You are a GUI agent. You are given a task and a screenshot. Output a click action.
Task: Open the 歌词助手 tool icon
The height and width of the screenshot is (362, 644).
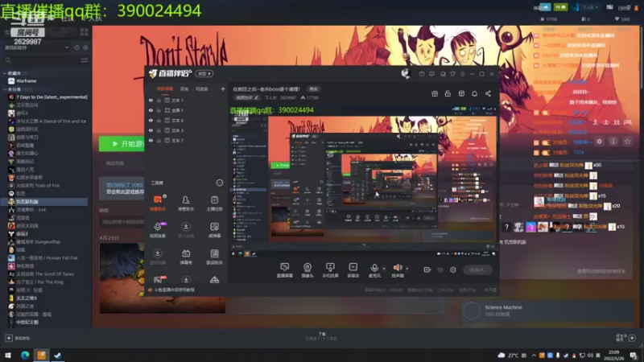(x=214, y=257)
